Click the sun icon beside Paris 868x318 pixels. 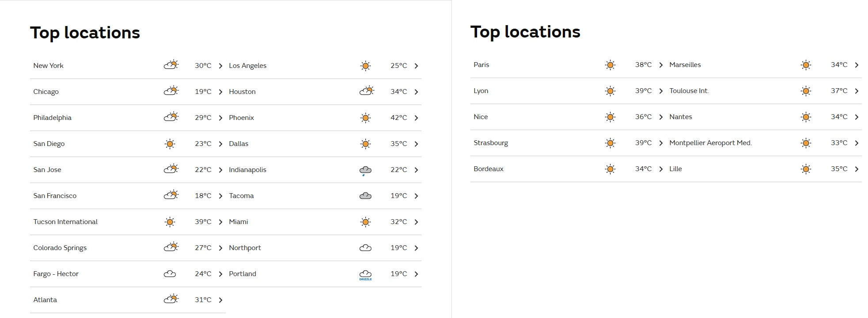click(x=610, y=65)
